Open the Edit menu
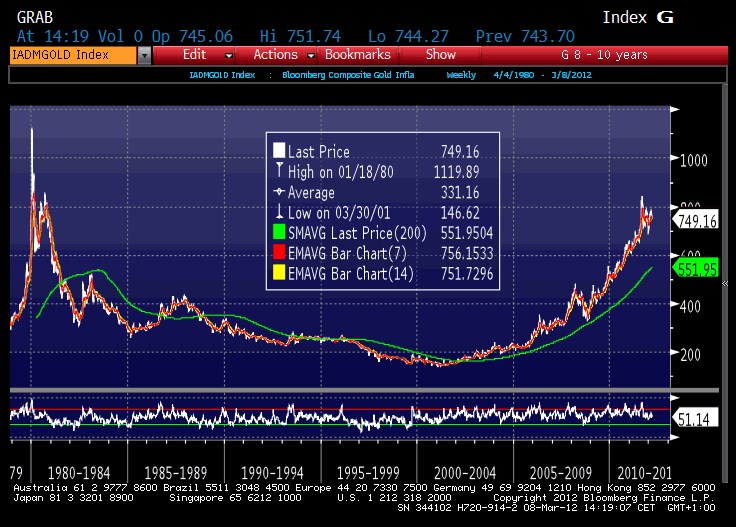Viewport: 736px width, 527px height. point(194,54)
